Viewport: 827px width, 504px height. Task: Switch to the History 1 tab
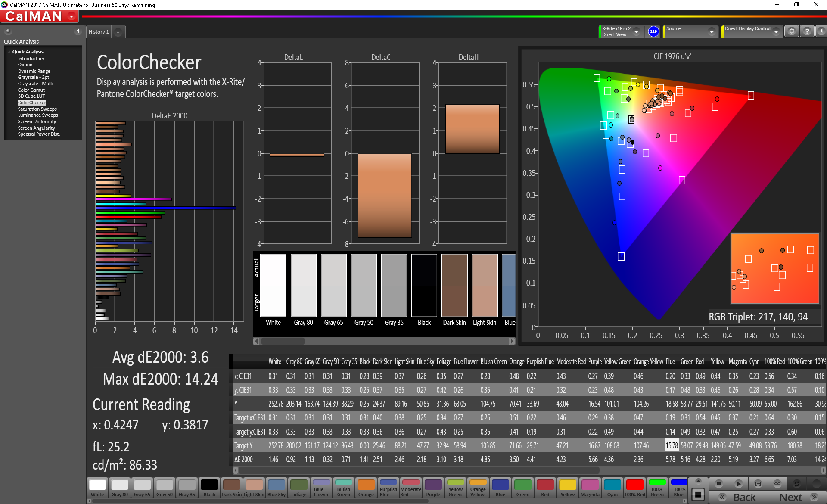[x=99, y=32]
